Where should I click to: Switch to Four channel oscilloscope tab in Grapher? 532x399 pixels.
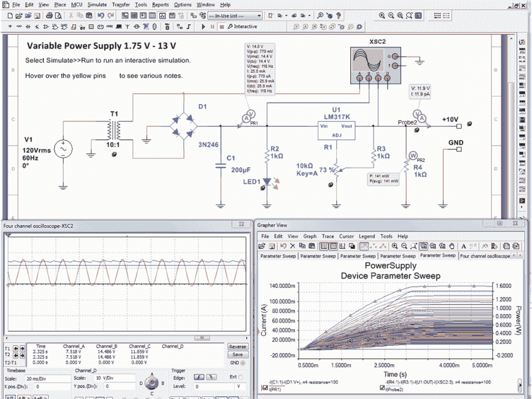pyautogui.click(x=485, y=256)
